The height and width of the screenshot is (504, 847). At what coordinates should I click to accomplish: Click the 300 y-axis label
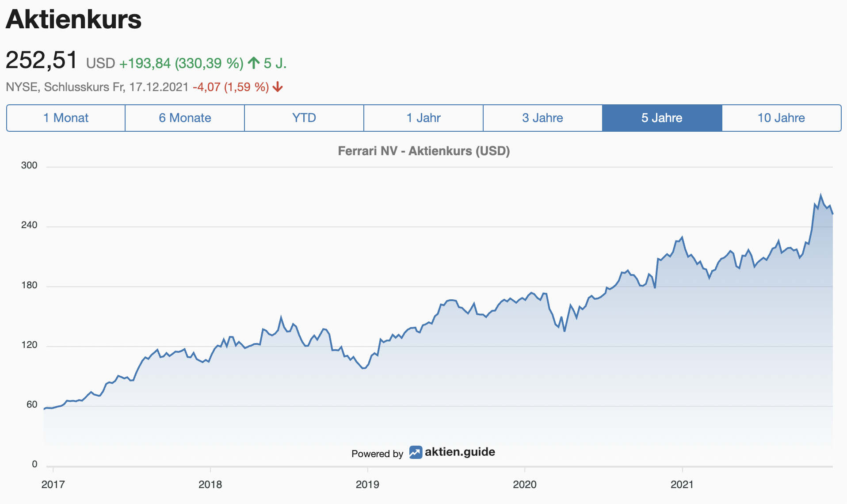click(x=29, y=165)
